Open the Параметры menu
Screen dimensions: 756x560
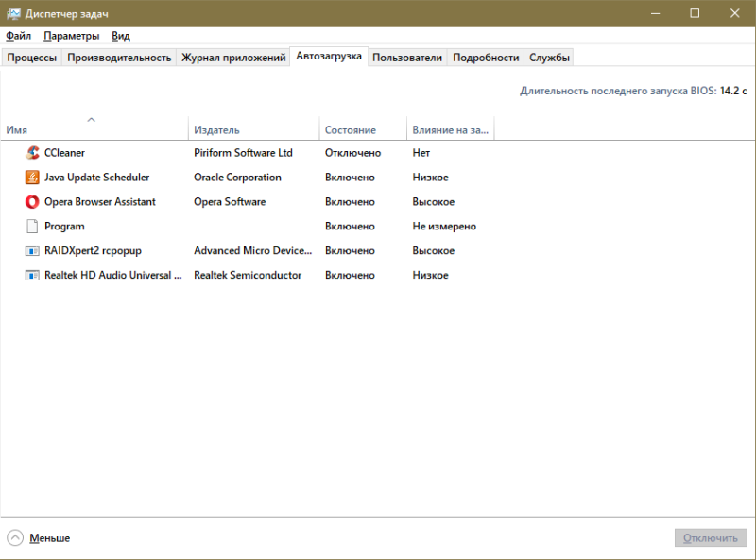(x=72, y=36)
